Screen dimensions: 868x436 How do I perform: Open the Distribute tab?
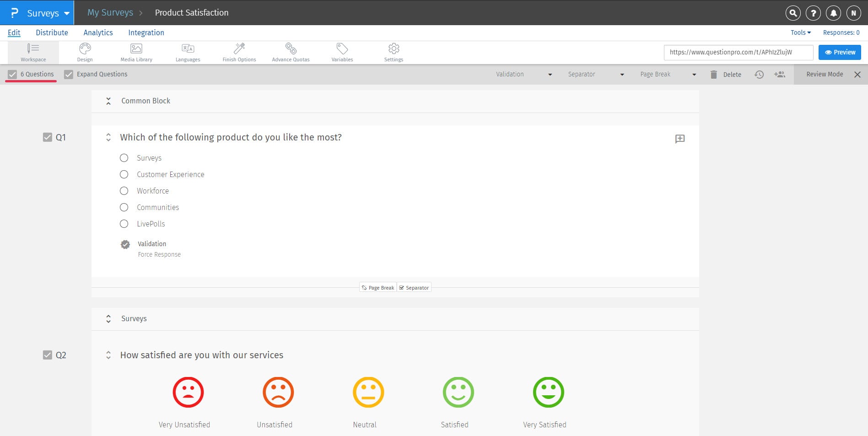pos(52,32)
